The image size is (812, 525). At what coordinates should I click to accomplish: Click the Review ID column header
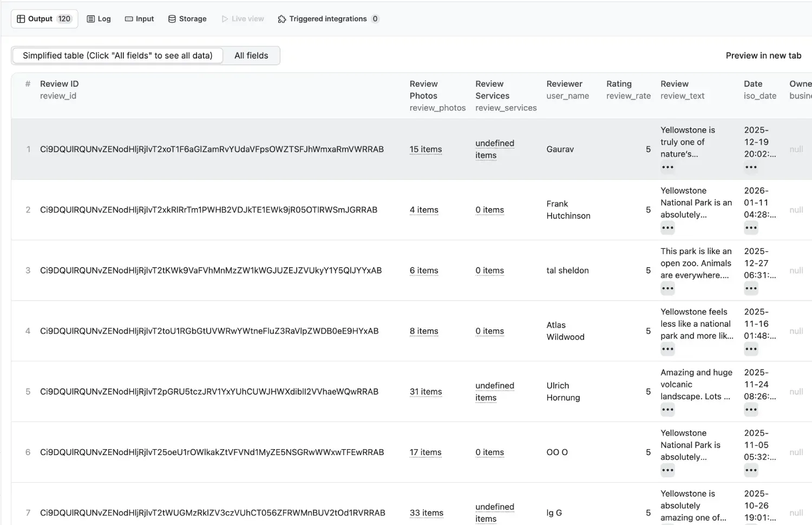tap(59, 84)
